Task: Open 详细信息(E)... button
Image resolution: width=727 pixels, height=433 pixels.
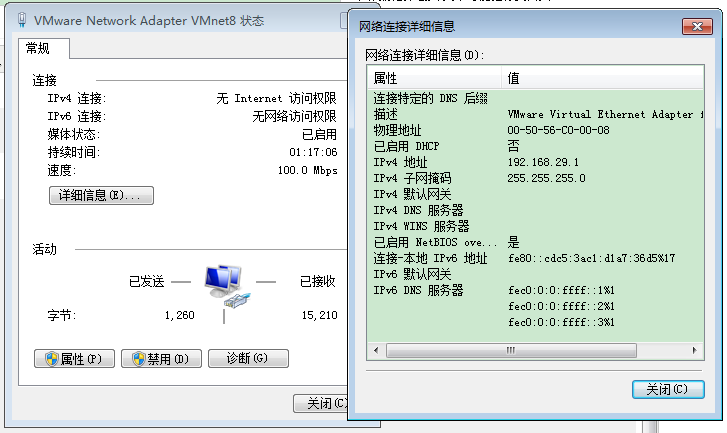Action: click(x=101, y=196)
